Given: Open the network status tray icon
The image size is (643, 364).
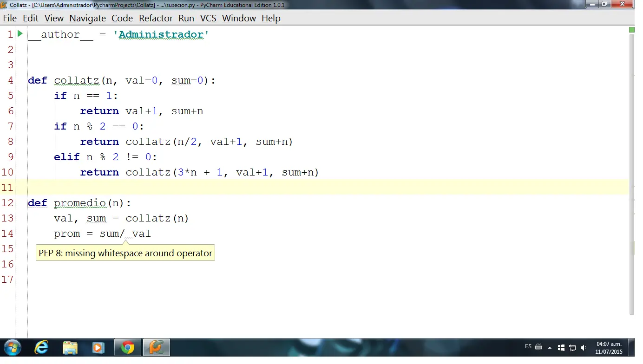Looking at the screenshot, I should tap(572, 348).
